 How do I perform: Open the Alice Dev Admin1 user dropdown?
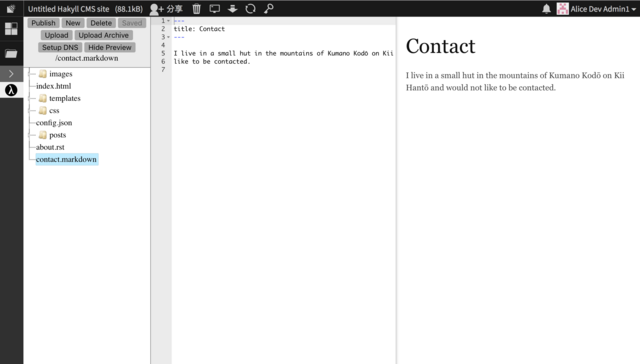[x=602, y=9]
